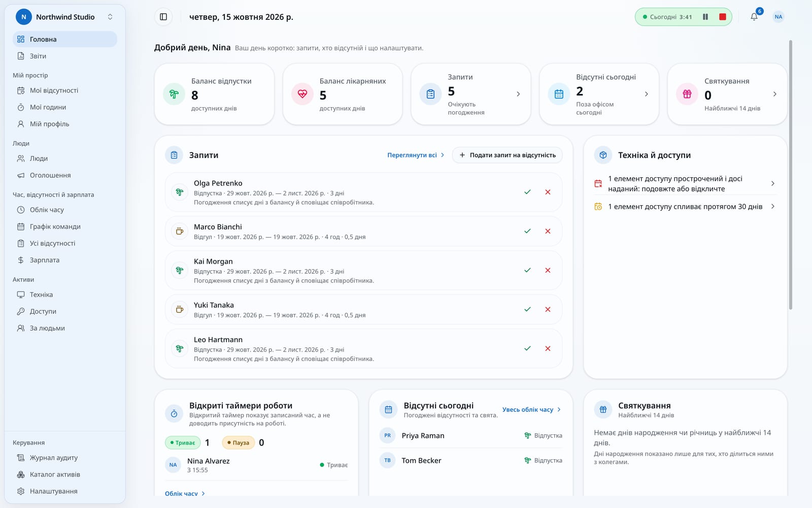The width and height of the screenshot is (812, 508).
Task: Toggle the sidebar panel button
Action: pos(163,17)
